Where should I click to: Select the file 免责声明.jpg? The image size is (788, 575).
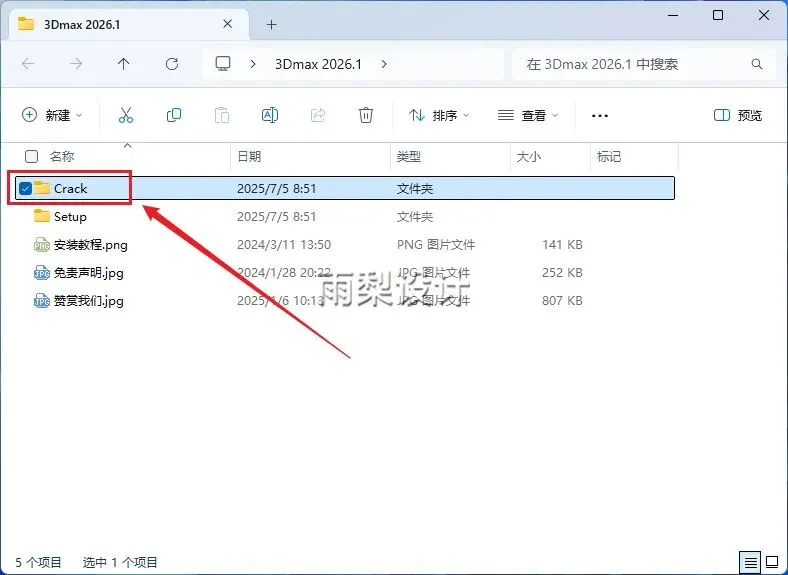click(88, 273)
